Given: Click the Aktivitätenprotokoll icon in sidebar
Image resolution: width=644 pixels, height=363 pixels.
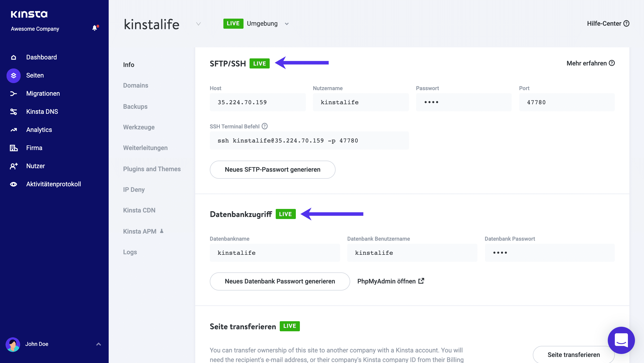Looking at the screenshot, I should coord(13,184).
